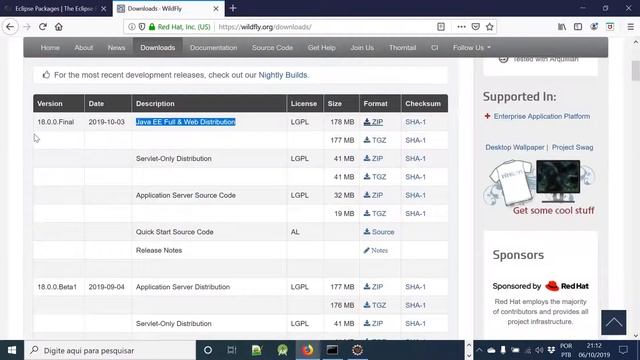The width and height of the screenshot is (640, 360).
Task: Open SHA-1 checksum for 178 MB ZIP
Action: click(x=416, y=122)
